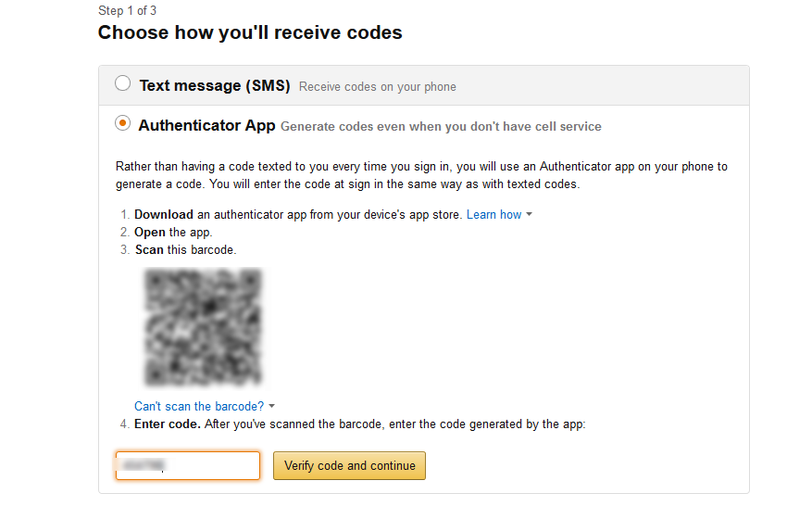Image resolution: width=812 pixels, height=506 pixels.
Task: Click the bold Download step text
Action: 164,214
